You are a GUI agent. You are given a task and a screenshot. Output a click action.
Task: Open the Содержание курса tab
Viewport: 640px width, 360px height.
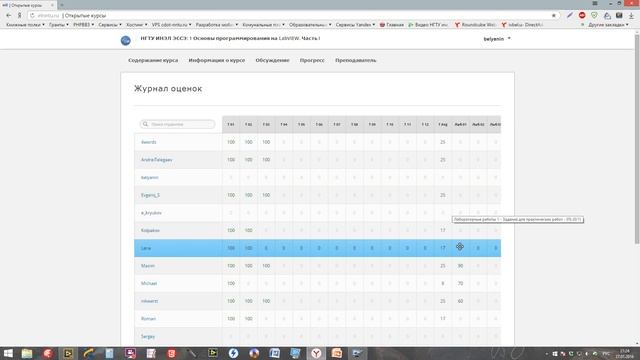point(153,60)
